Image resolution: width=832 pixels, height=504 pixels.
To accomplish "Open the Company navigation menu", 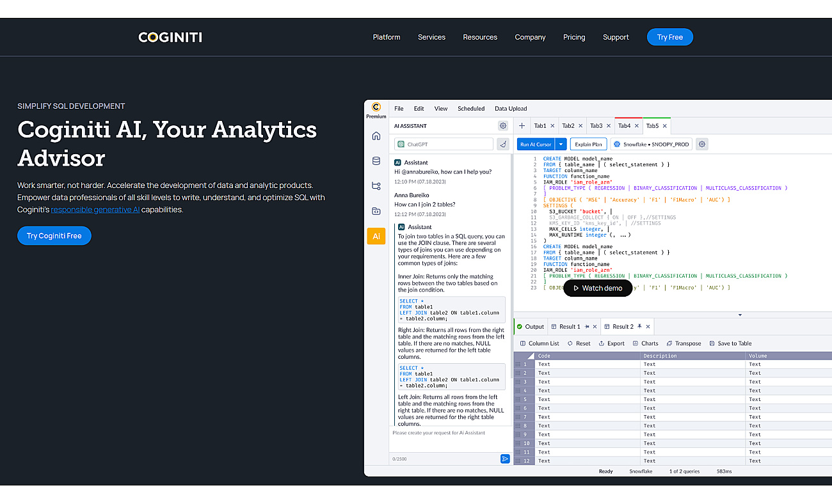I will pyautogui.click(x=530, y=37).
